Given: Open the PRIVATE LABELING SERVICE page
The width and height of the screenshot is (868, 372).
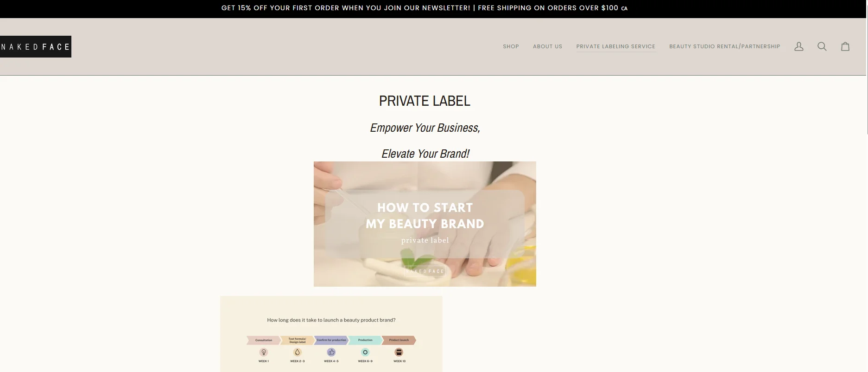Looking at the screenshot, I should (615, 46).
